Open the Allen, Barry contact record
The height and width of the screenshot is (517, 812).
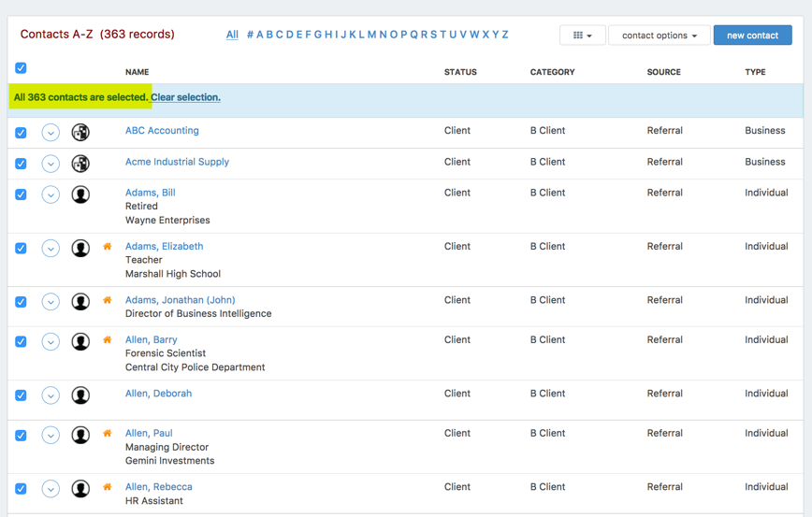152,339
